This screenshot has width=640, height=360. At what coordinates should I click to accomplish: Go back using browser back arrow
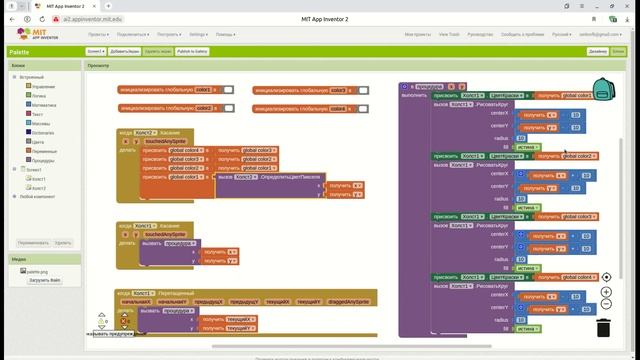pos(12,19)
